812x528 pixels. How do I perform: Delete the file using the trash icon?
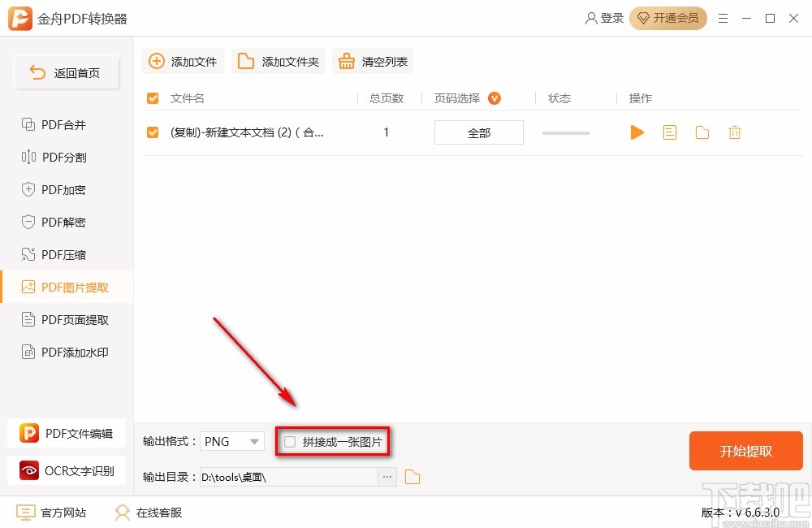click(734, 132)
